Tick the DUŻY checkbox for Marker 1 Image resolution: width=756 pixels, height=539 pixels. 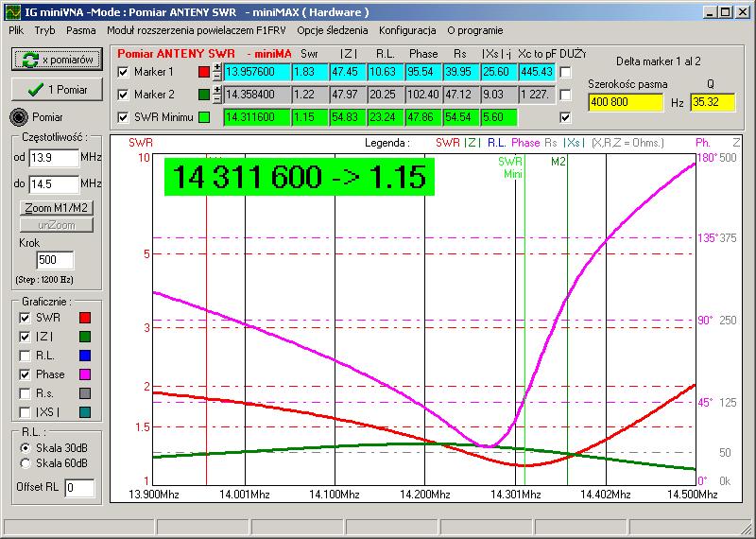point(565,72)
